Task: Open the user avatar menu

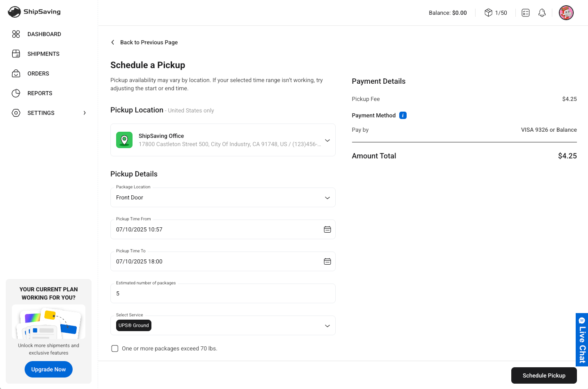Action: 566,13
